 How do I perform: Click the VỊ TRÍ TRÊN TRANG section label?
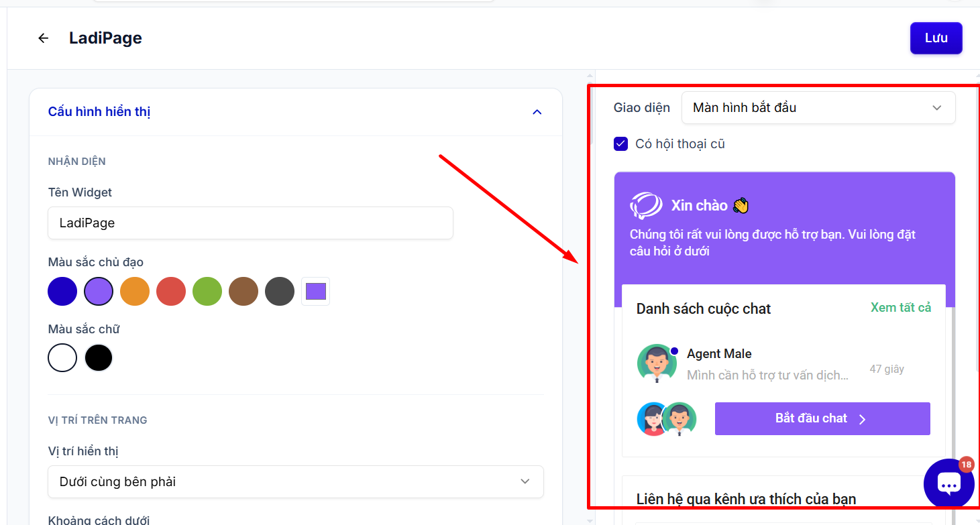pyautogui.click(x=98, y=420)
